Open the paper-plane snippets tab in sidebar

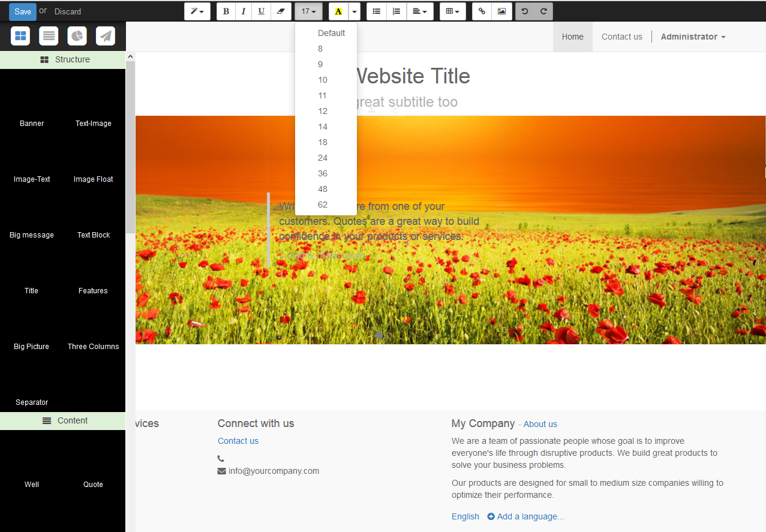(106, 36)
